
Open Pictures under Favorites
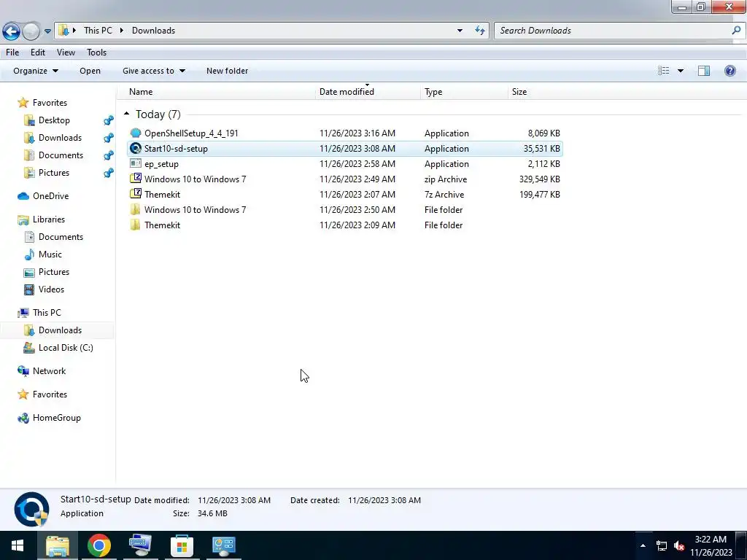(54, 173)
